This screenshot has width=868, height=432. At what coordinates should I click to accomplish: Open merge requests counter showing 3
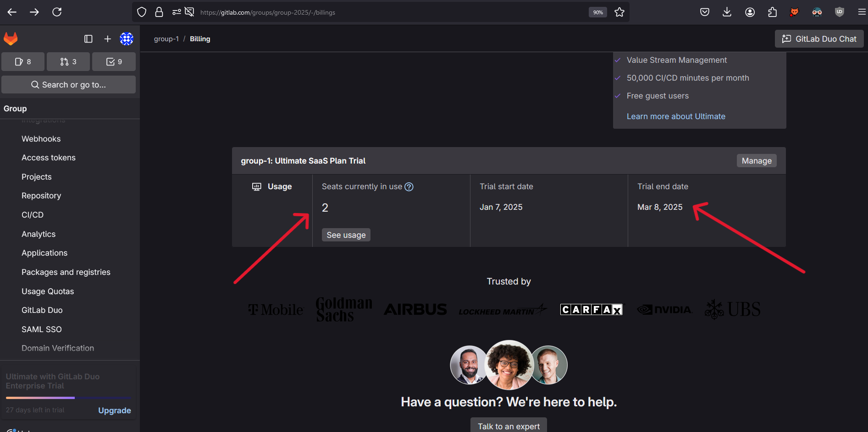click(x=68, y=62)
